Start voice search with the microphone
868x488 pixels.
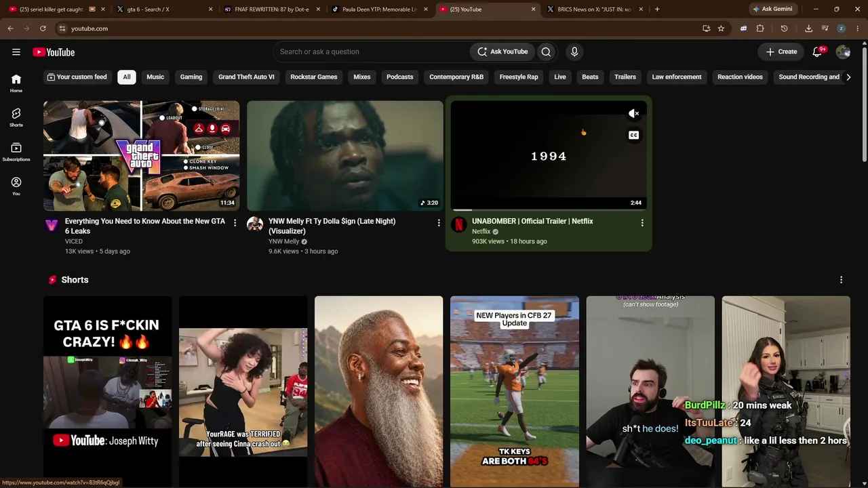(574, 52)
